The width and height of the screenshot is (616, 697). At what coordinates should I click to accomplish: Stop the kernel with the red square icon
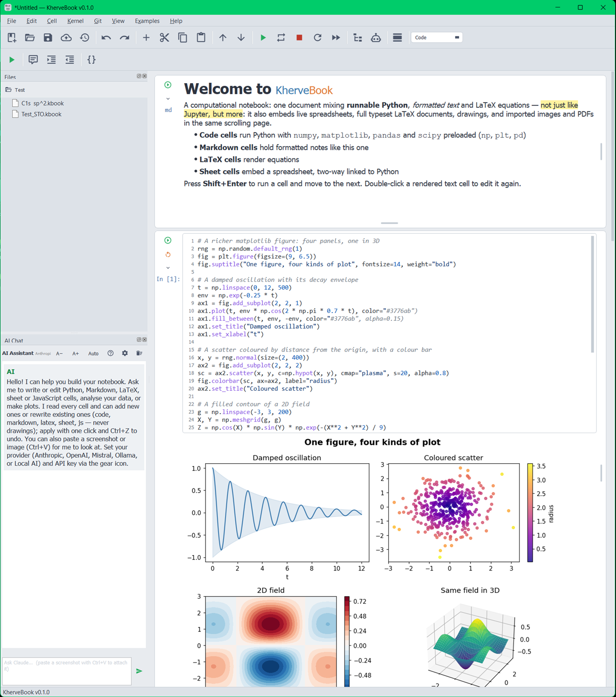coord(299,37)
